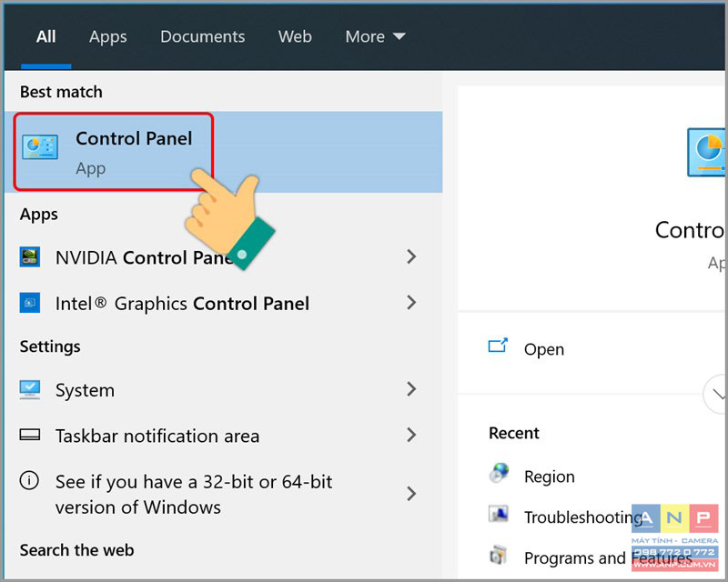This screenshot has width=728, height=582.
Task: Expand Intel Graphics Control Panel chevron
Action: click(x=411, y=303)
